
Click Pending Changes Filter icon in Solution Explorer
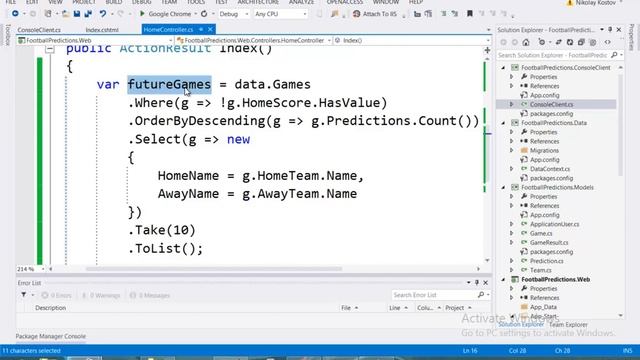click(542, 42)
